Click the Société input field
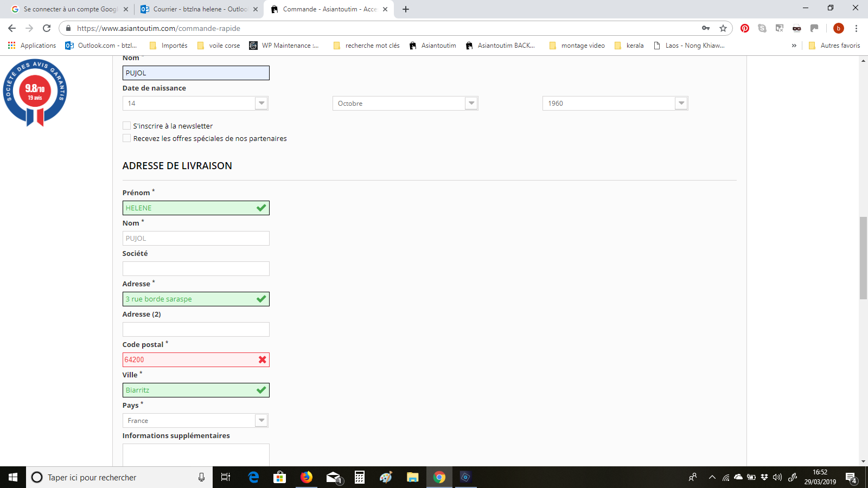 click(196, 268)
